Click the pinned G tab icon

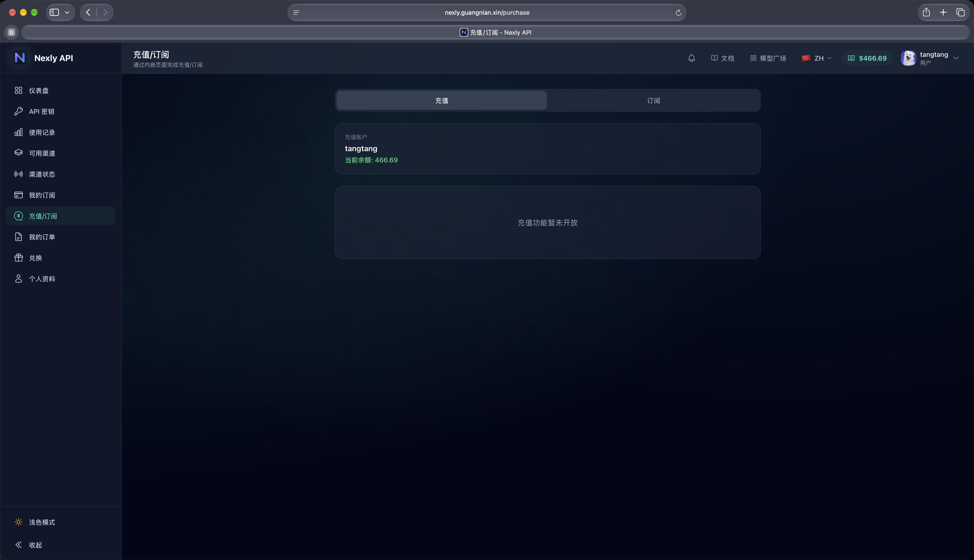tap(11, 32)
